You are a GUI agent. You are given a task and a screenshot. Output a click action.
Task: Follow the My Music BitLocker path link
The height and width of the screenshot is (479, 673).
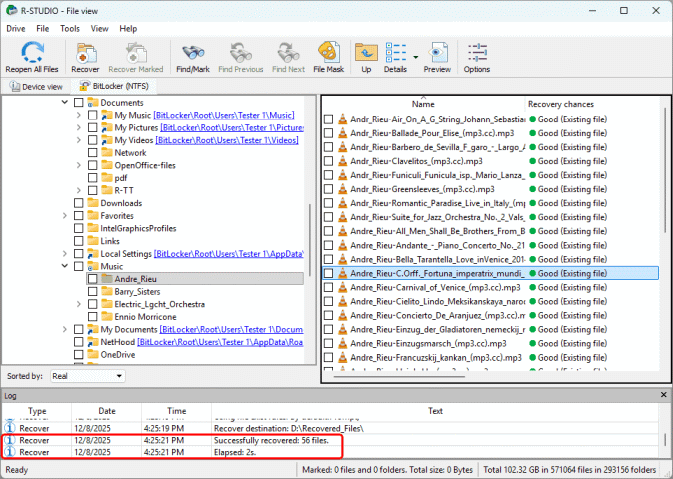[x=239, y=115]
